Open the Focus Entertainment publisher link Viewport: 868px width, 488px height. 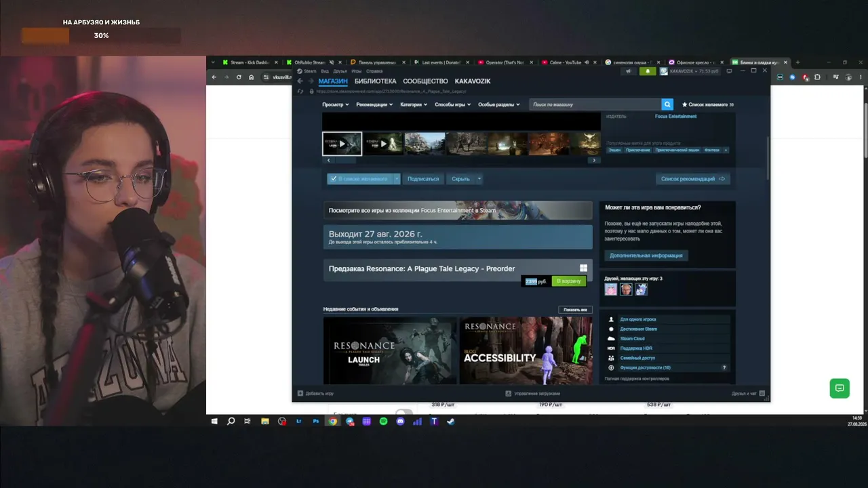click(x=675, y=117)
